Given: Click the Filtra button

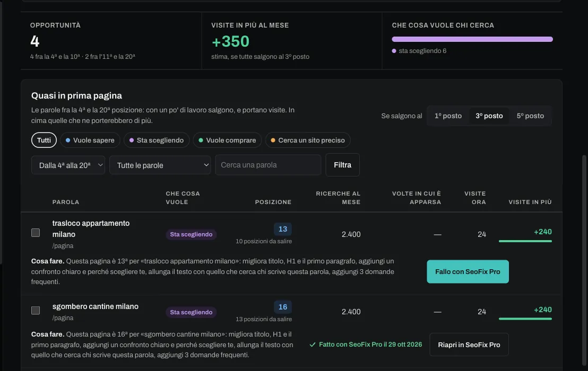Looking at the screenshot, I should (342, 165).
